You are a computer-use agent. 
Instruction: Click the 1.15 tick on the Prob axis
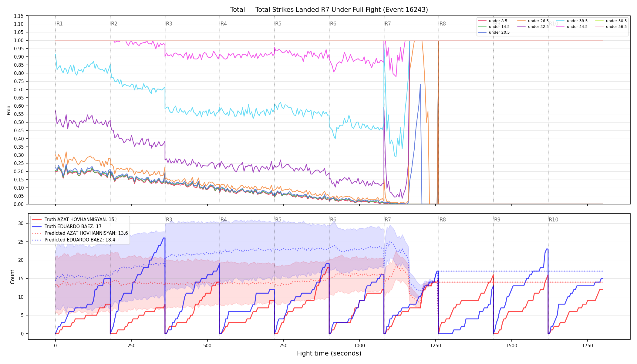tap(19, 16)
